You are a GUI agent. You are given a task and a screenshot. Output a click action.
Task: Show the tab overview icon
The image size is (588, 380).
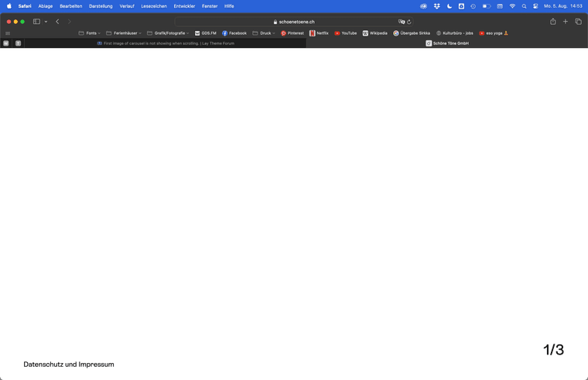(x=578, y=22)
